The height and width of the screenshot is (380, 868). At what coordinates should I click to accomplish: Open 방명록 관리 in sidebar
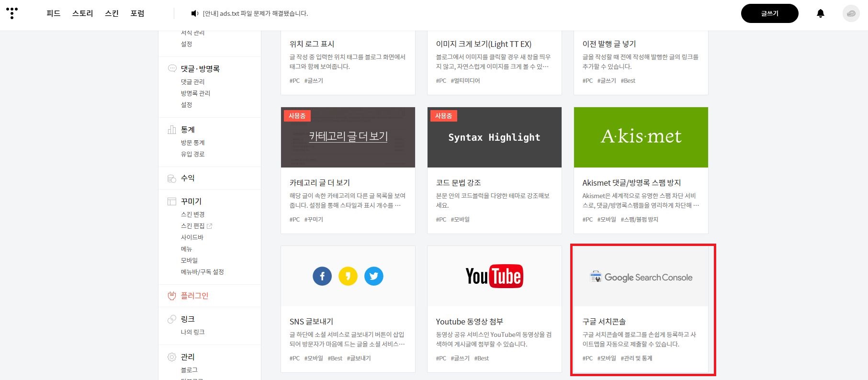point(195,93)
